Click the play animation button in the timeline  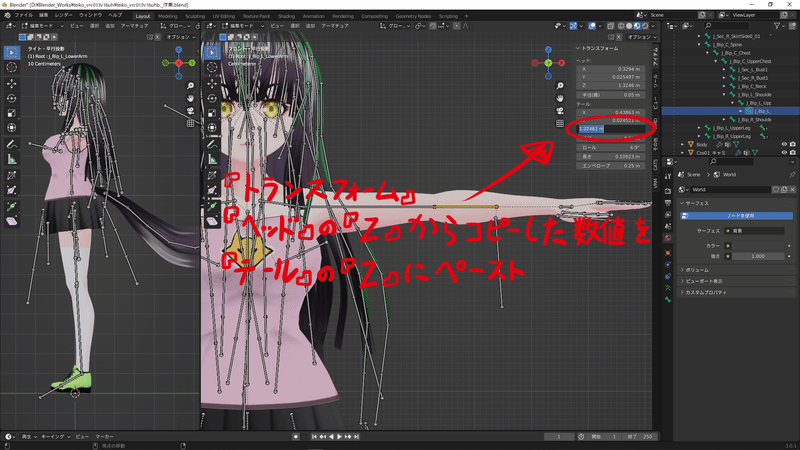339,437
